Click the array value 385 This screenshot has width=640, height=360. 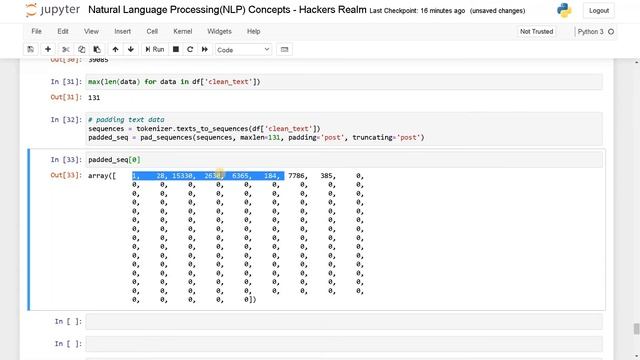click(326, 176)
